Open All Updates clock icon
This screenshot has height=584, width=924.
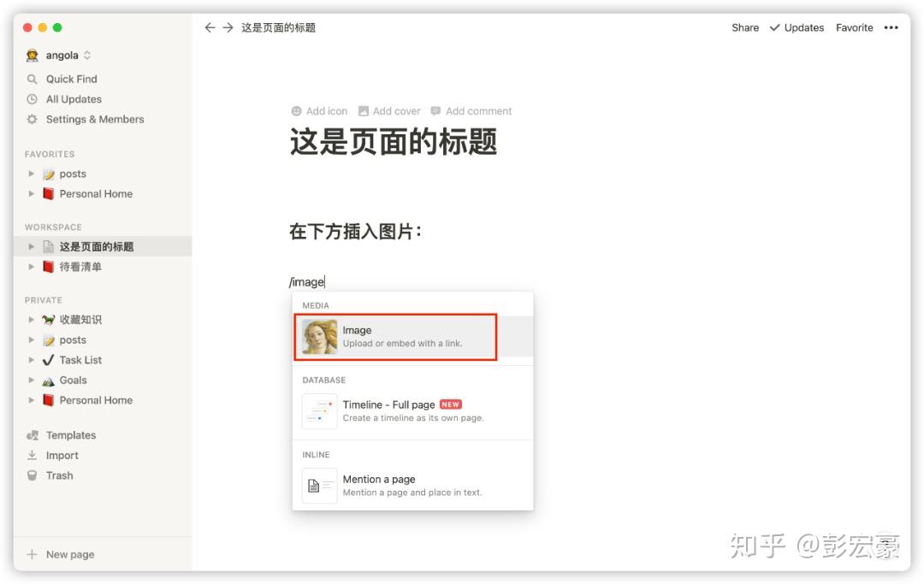tap(32, 99)
